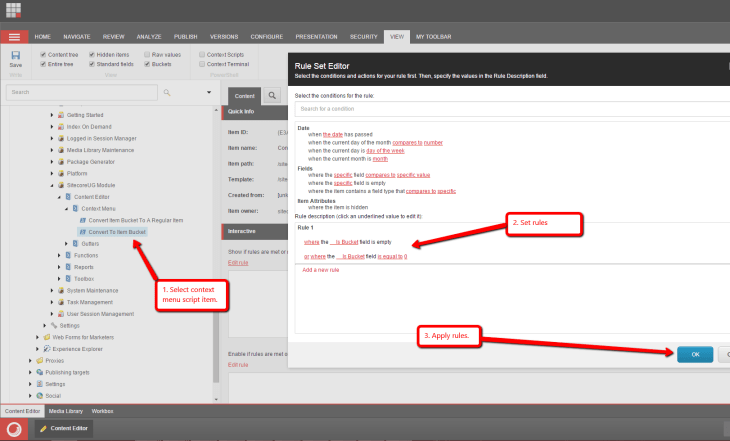Click the tree search magnifier icon
Screen dimensions: 730x441
[168, 93]
